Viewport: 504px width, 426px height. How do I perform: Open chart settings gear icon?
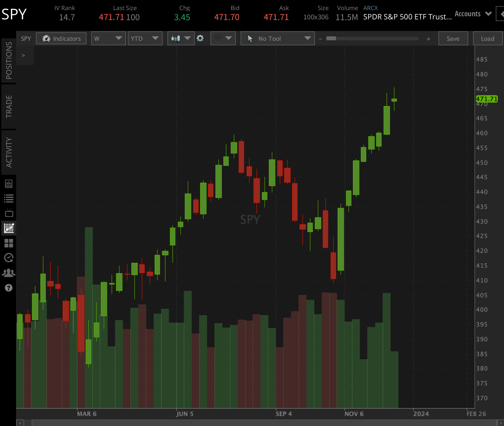(200, 38)
